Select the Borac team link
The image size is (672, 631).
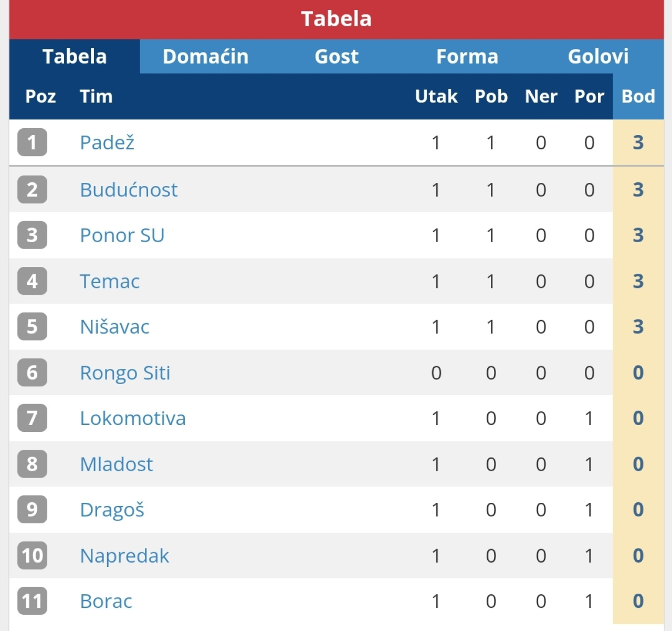point(106,602)
